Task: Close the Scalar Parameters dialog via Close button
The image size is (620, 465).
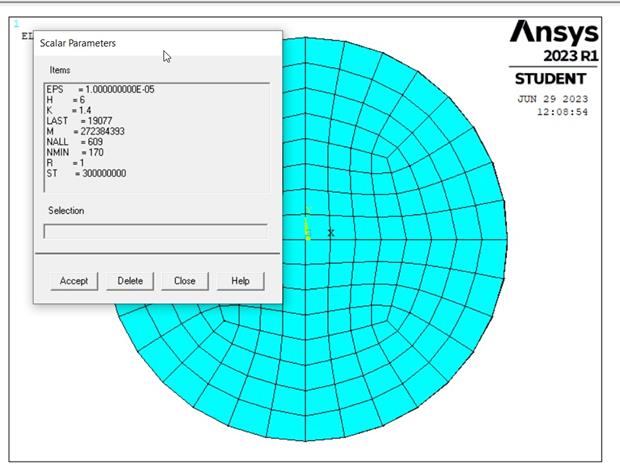Action: 185,281
